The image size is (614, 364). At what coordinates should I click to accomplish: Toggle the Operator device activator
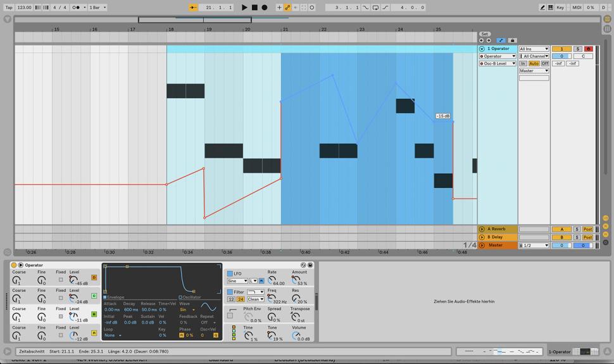point(14,265)
